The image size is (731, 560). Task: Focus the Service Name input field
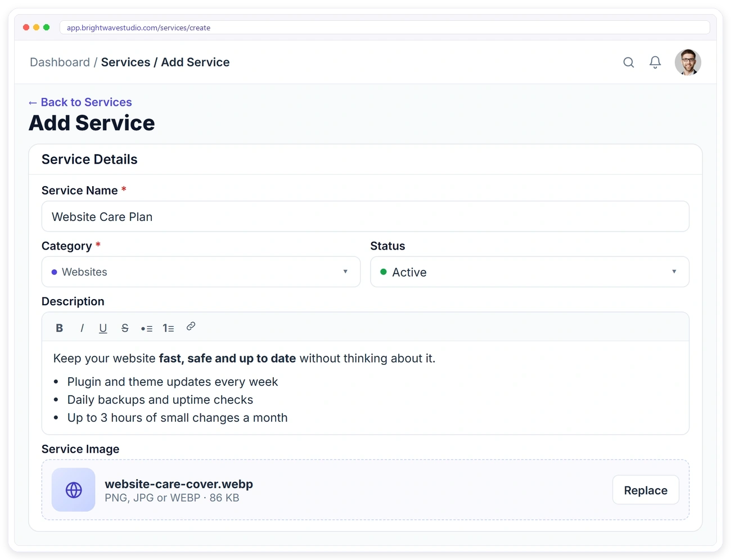coord(365,216)
